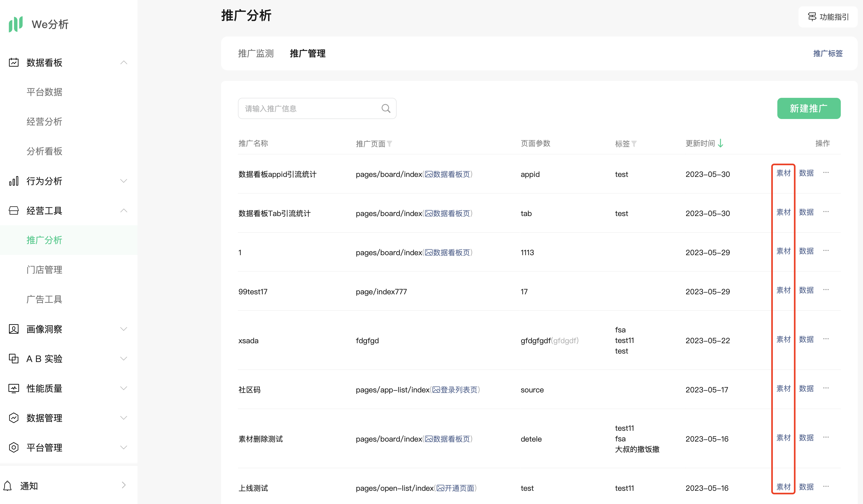Click the 行为分析 bar chart icon
863x504 pixels.
14,181
